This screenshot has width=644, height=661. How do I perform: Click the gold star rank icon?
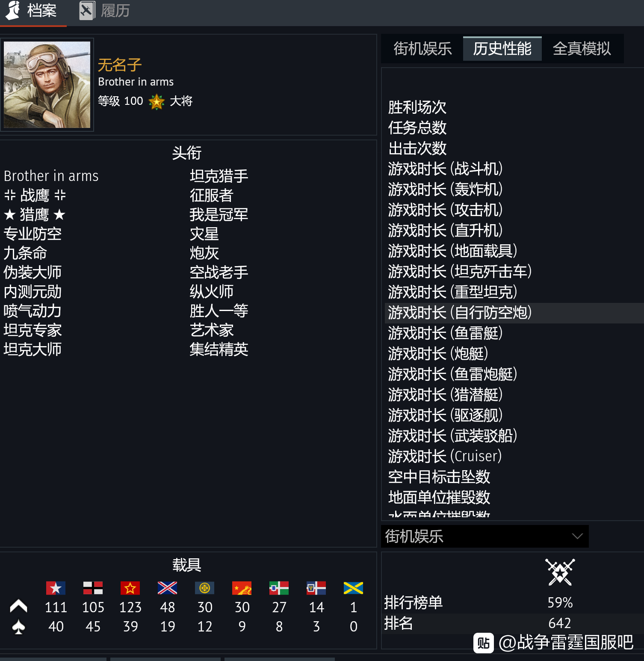(x=157, y=101)
